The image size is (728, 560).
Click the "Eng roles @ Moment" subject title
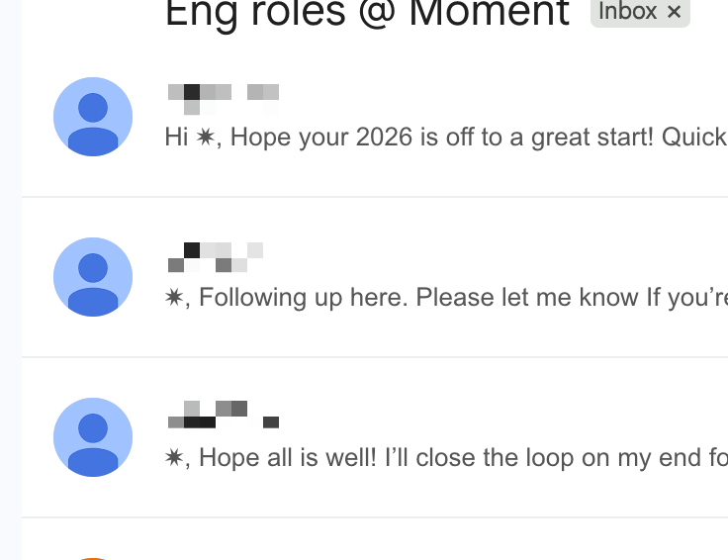[367, 13]
